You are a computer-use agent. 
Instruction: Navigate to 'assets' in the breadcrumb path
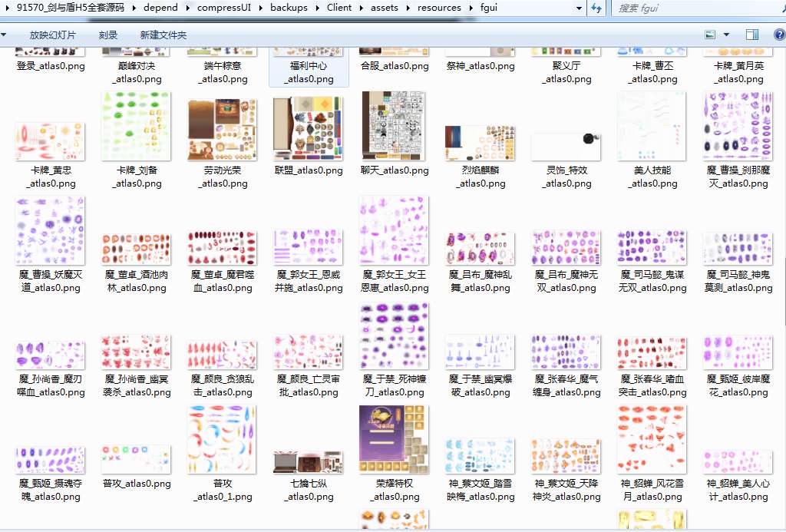[385, 8]
